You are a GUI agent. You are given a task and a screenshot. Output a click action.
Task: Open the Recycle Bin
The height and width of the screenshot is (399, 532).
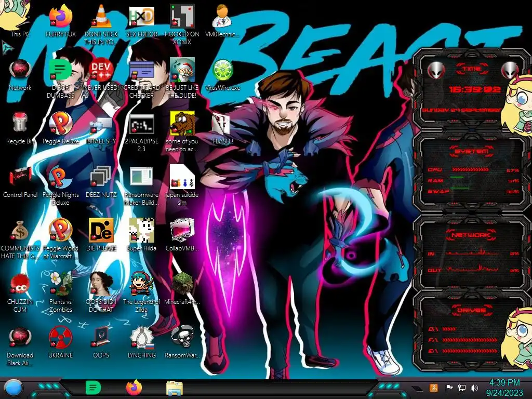tap(20, 128)
